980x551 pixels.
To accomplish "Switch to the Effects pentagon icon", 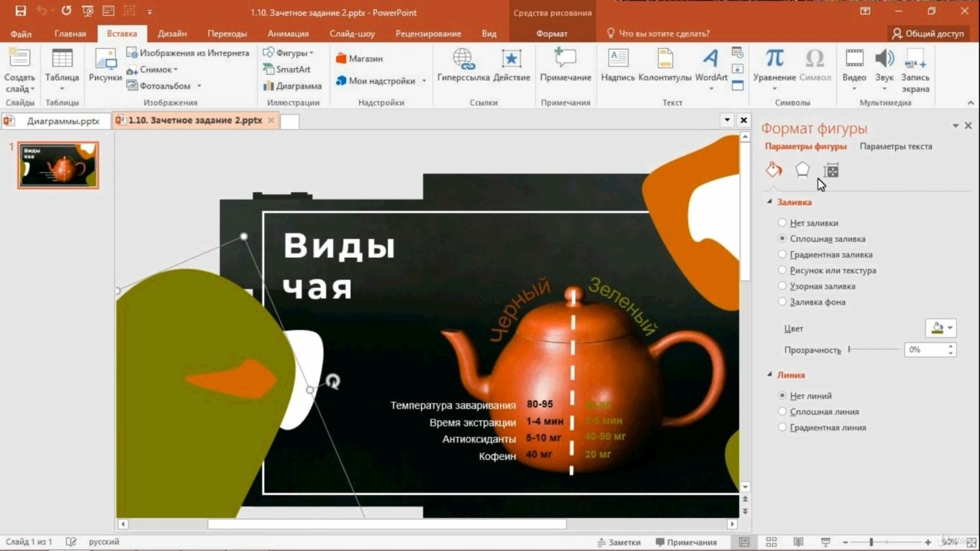I will click(802, 170).
